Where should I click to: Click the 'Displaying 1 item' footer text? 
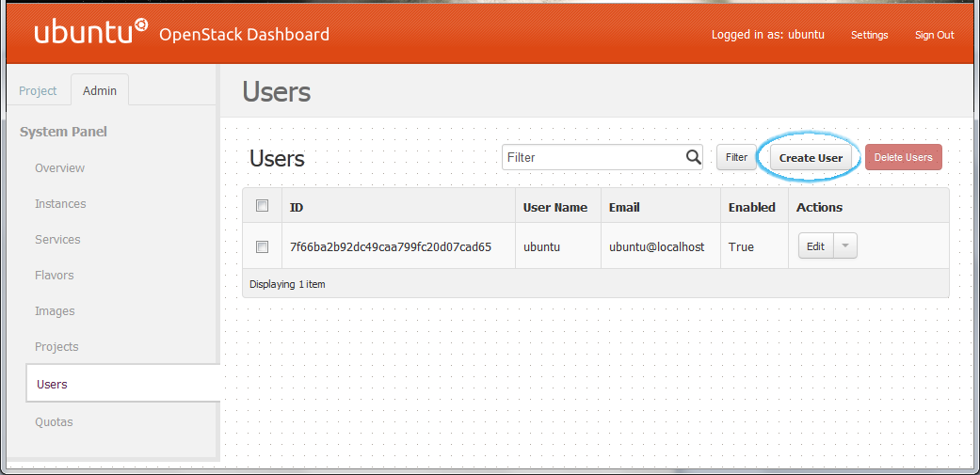click(x=287, y=284)
